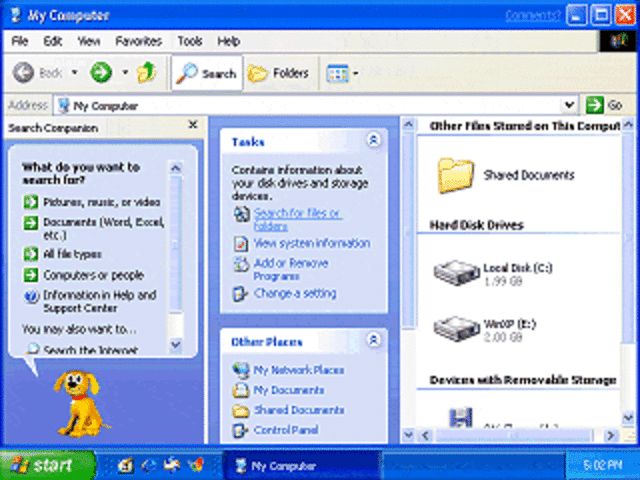Screen dimensions: 640x480
Task: Click the Rover search dog character
Action: point(80,403)
